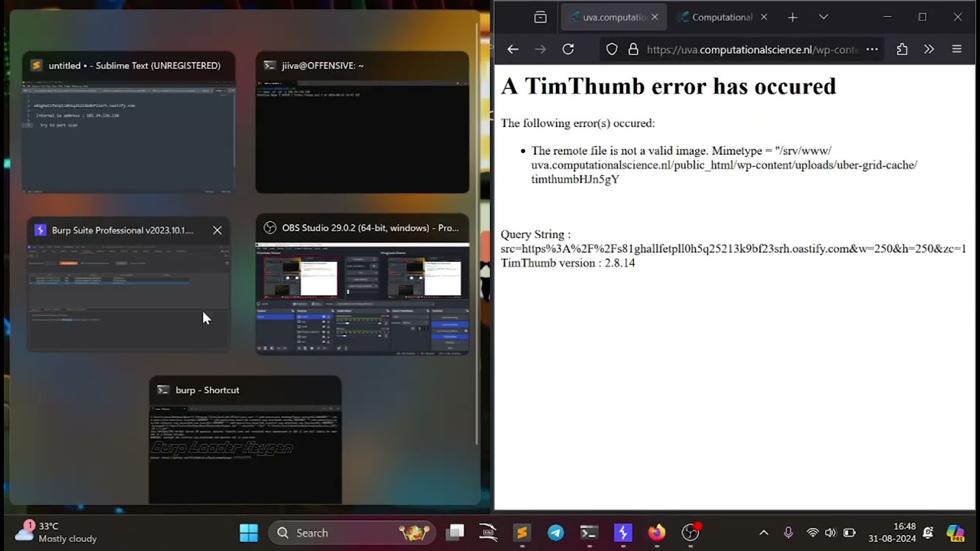Open Telegram from the taskbar
The image size is (980, 551).
tap(556, 533)
